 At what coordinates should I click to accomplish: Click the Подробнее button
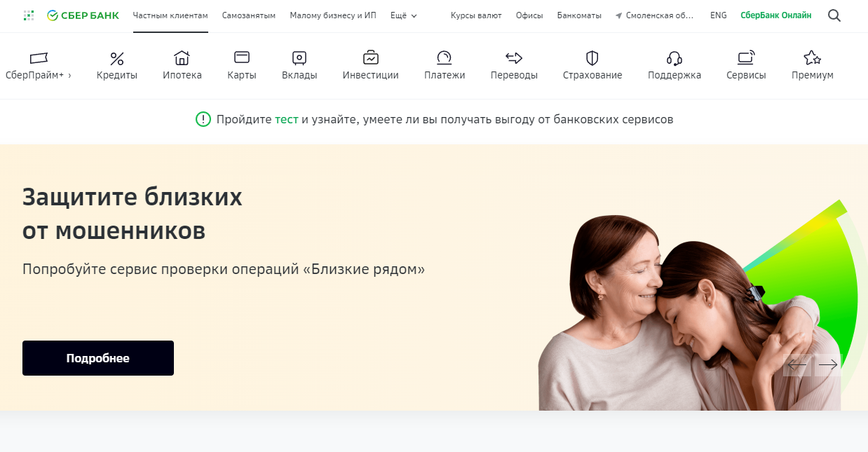click(x=98, y=358)
